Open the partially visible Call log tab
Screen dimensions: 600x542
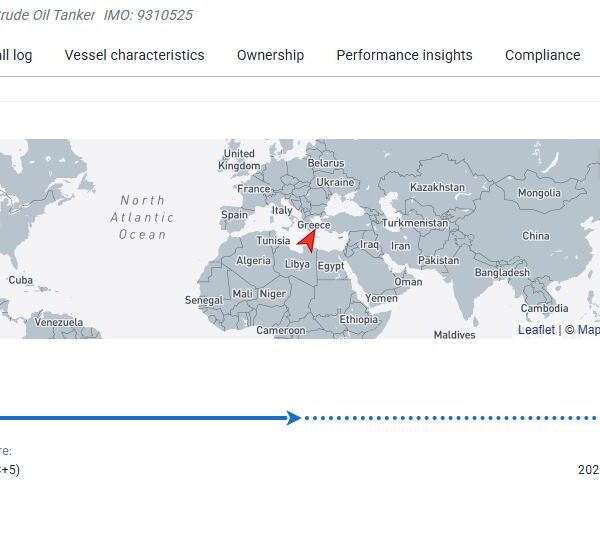[15, 55]
